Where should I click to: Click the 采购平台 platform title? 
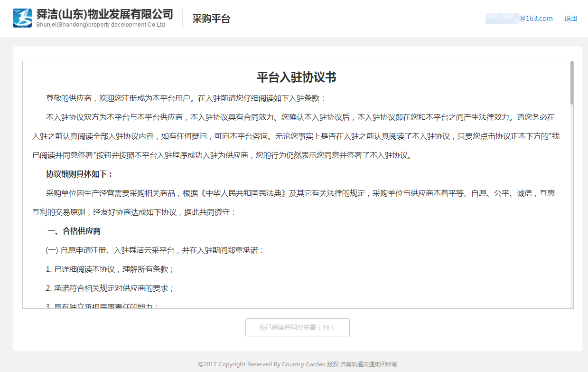point(211,19)
